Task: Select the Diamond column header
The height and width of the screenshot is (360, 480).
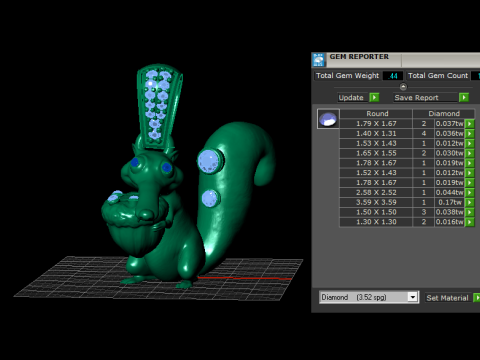Action: [444, 113]
